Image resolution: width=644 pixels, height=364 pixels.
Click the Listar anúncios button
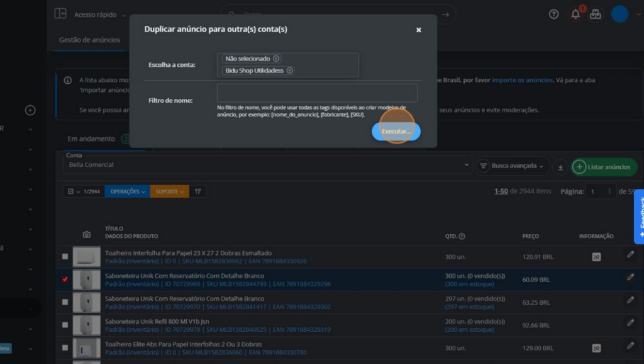603,167
